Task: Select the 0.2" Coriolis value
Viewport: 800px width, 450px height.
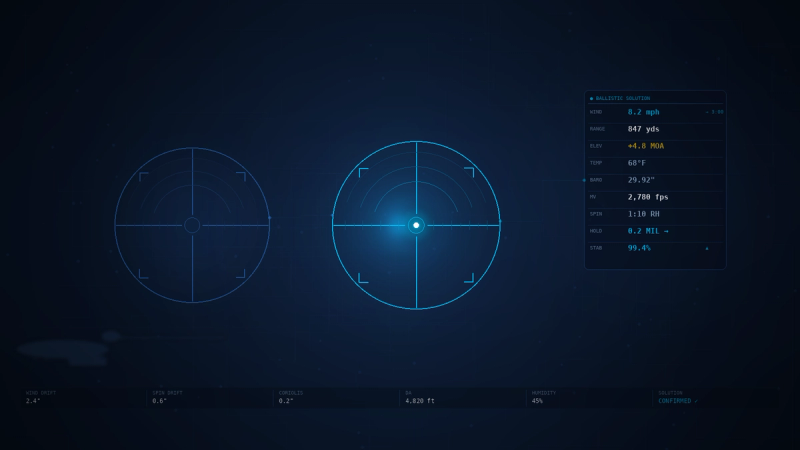Action: (286, 401)
